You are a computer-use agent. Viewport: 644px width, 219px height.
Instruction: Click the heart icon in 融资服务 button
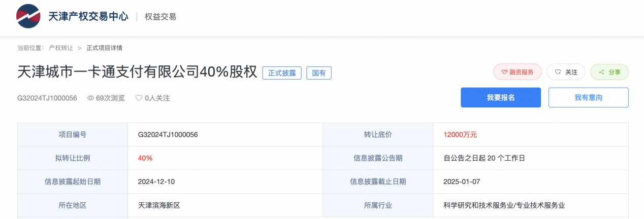tap(504, 72)
